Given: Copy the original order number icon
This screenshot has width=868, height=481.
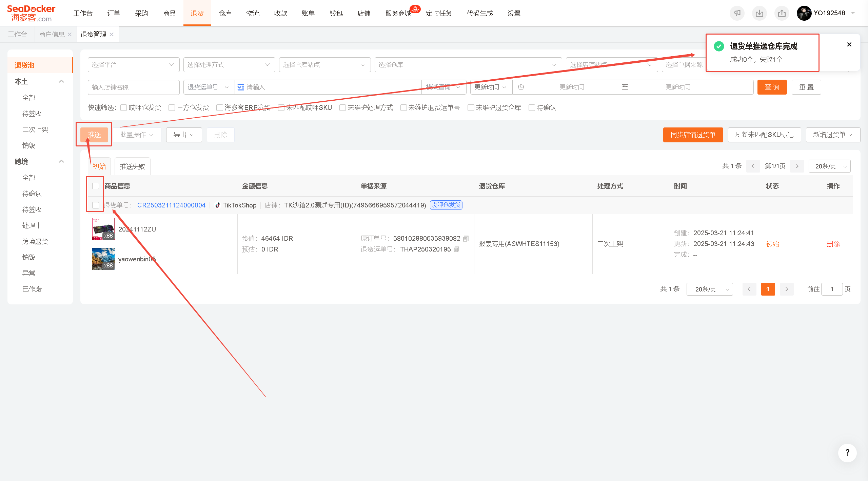Looking at the screenshot, I should (x=466, y=239).
